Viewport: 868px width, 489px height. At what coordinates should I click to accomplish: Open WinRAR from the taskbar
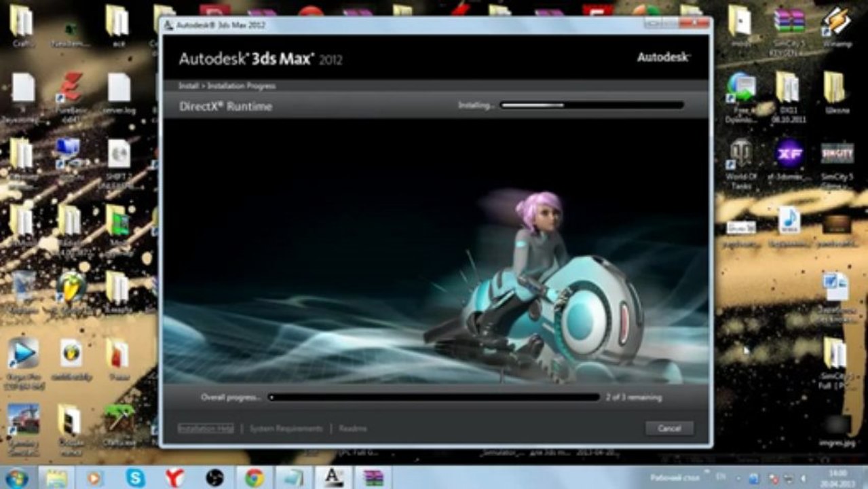pyautogui.click(x=373, y=477)
